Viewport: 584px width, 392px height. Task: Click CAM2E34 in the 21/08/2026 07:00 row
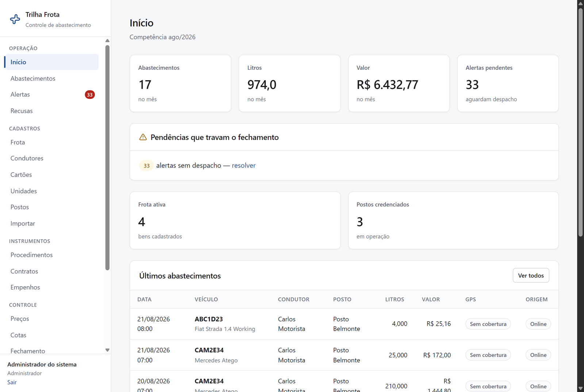tap(209, 350)
